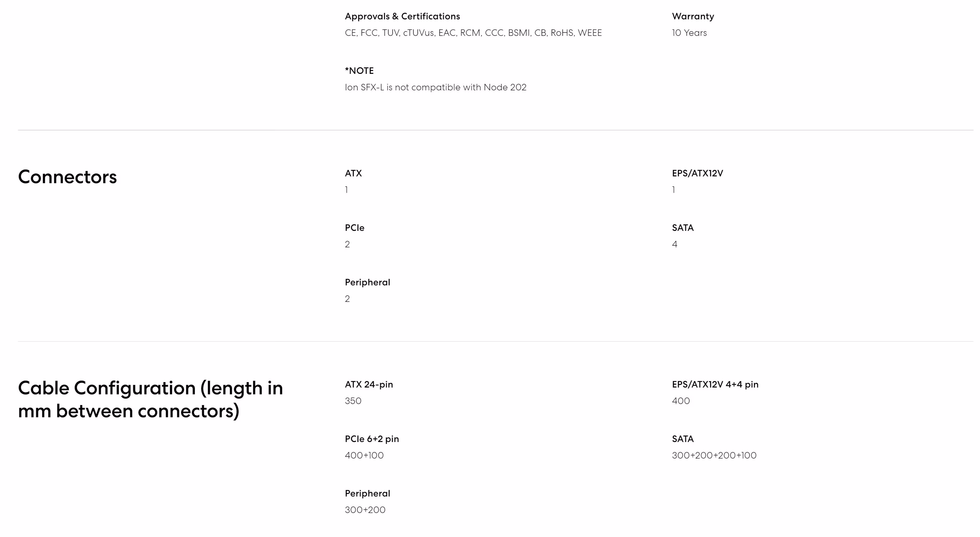Select the Peripheral label under Connectors
Image resolution: width=980 pixels, height=537 pixels.
point(367,282)
